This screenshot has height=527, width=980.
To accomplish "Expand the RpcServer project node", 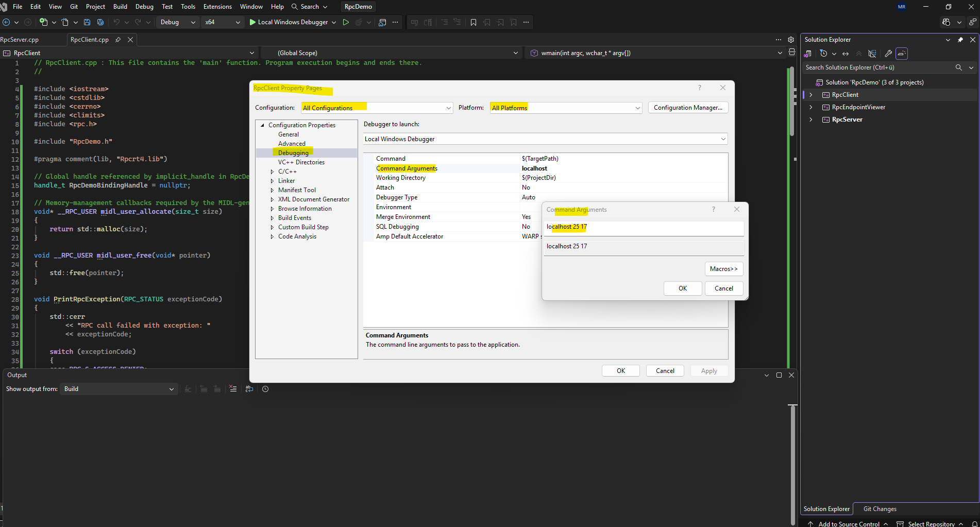I will pos(811,120).
